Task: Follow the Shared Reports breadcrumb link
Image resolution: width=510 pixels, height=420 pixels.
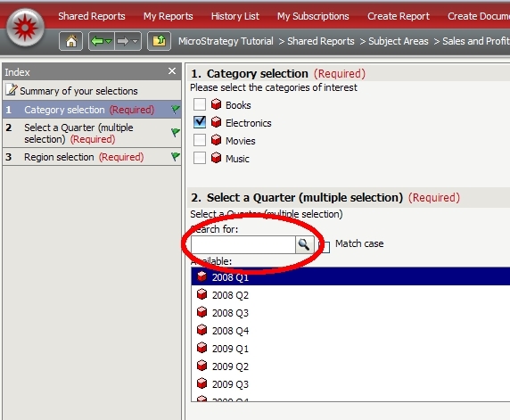Action: point(321,41)
